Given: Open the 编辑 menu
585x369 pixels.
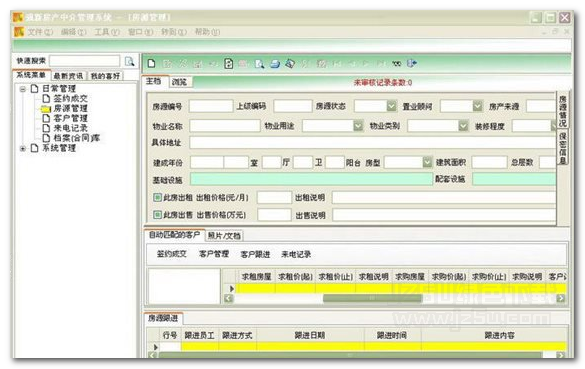Looking at the screenshot, I should click(73, 32).
